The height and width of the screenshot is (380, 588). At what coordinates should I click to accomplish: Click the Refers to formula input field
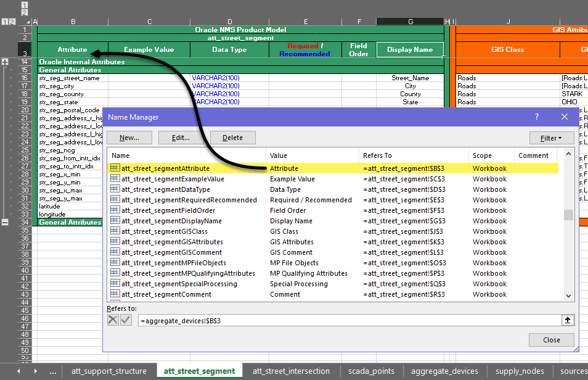(349, 320)
